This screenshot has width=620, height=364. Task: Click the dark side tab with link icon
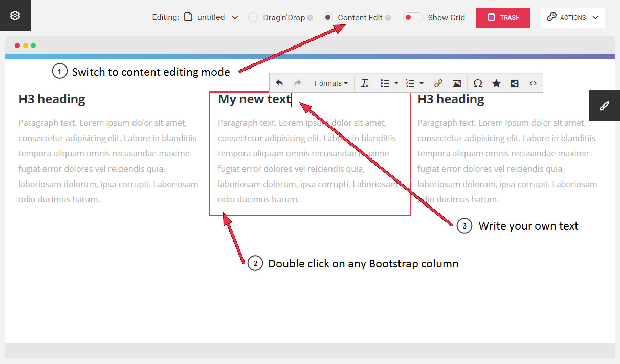click(x=604, y=106)
